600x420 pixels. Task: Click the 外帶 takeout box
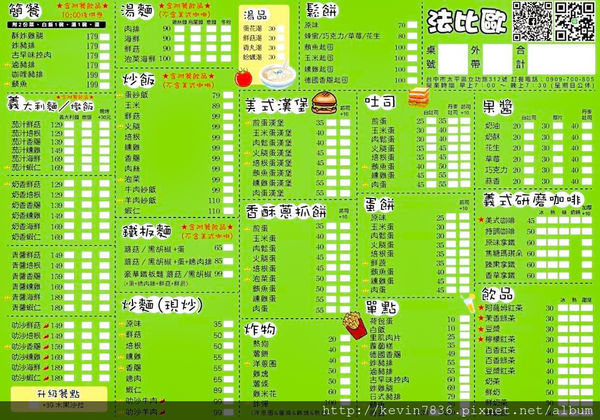(497, 59)
